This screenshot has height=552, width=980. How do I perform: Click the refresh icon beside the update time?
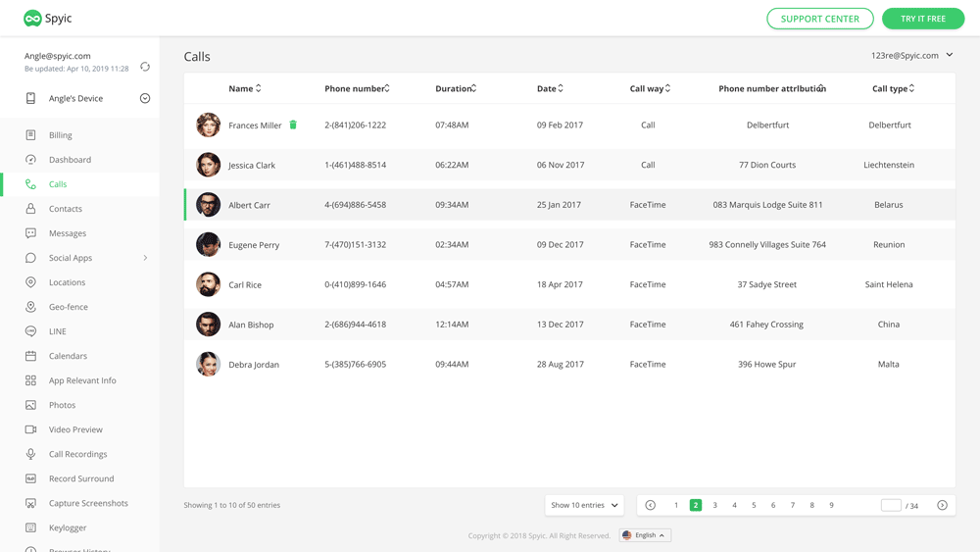click(145, 67)
